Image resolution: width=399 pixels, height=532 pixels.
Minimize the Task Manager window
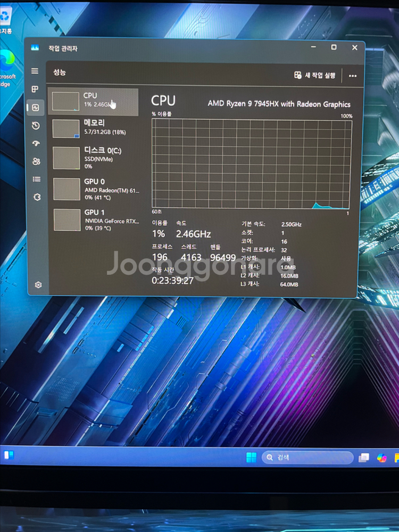tap(313, 47)
